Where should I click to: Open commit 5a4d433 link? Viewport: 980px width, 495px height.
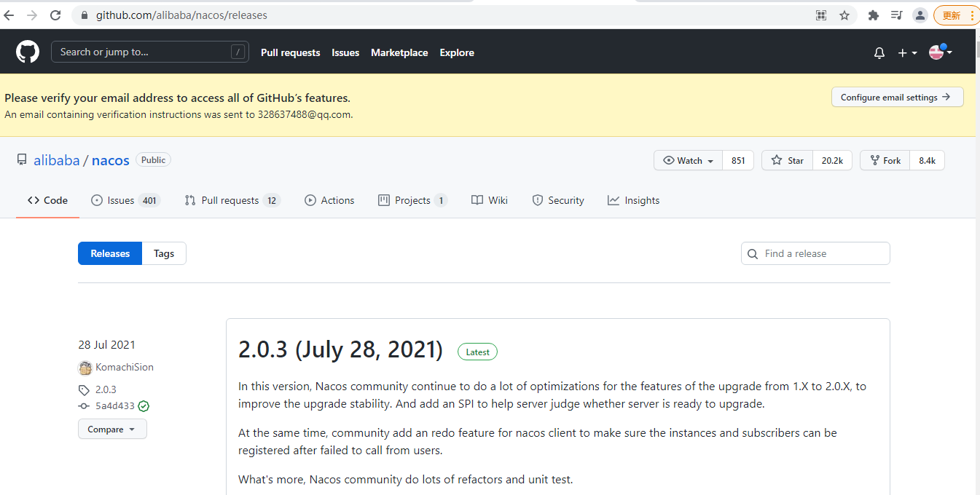(x=115, y=406)
